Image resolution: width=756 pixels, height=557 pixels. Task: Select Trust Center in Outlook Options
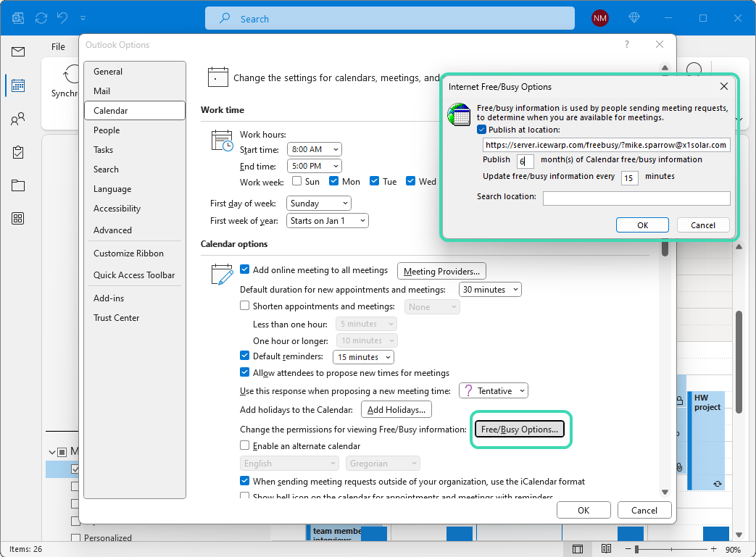click(x=135, y=317)
